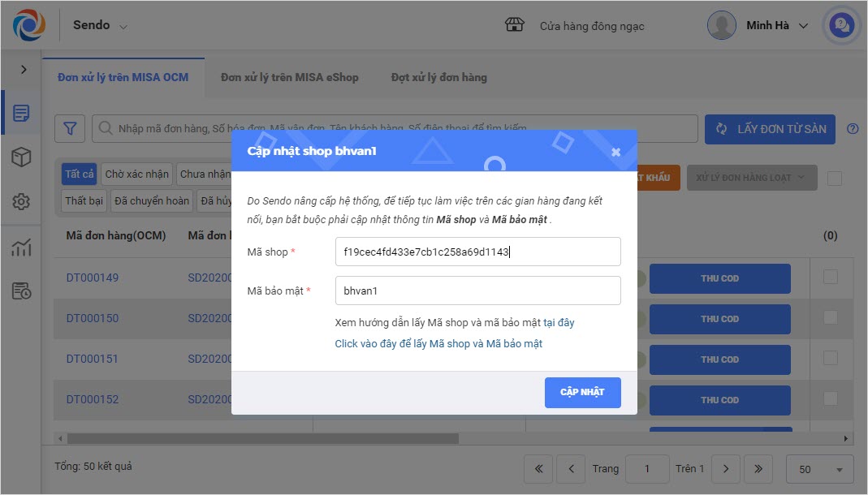Open order DT000150 link
868x495 pixels.
click(93, 318)
